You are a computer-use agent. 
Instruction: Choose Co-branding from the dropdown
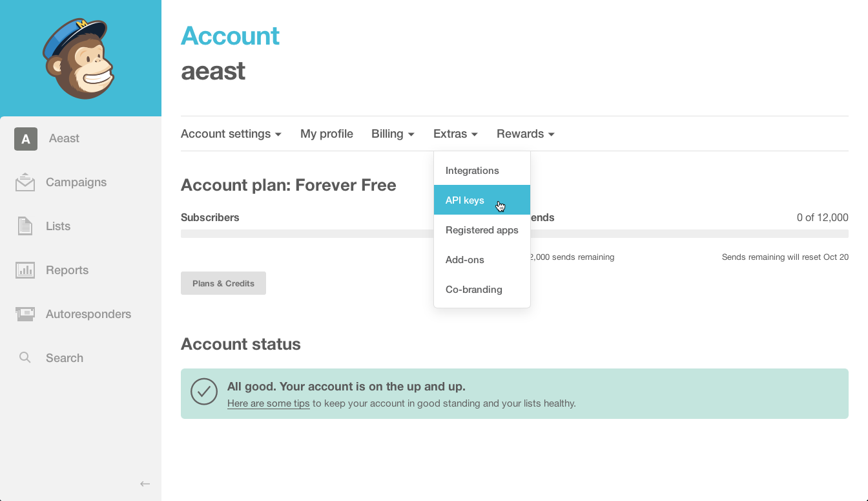[x=474, y=290]
